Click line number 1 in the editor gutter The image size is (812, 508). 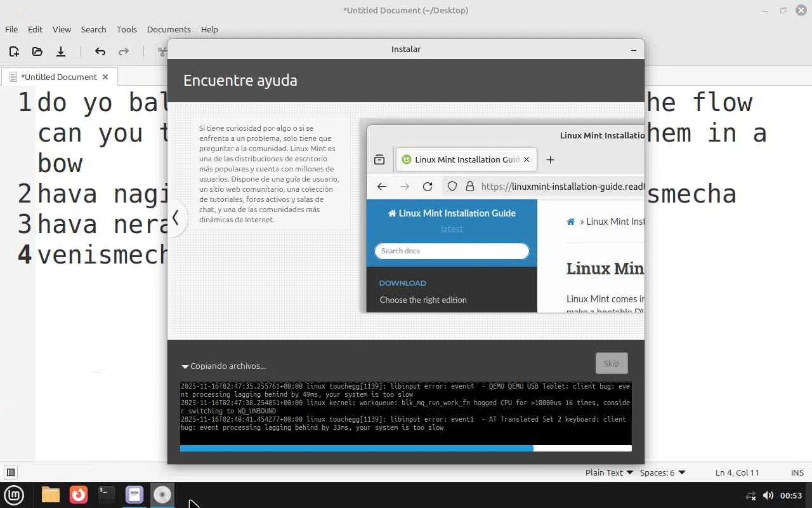[25, 103]
